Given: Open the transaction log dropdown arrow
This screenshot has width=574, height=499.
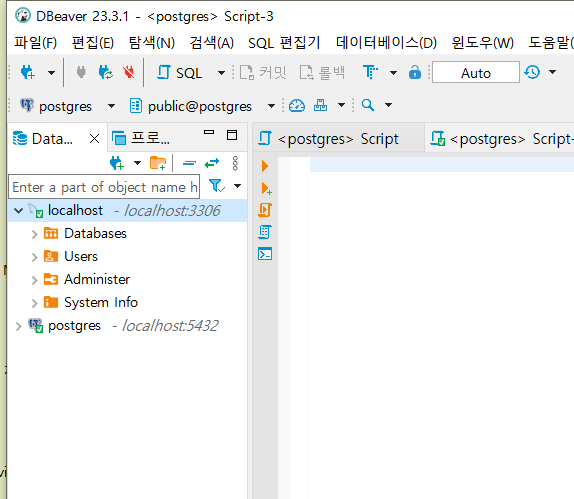Looking at the screenshot, I should point(552,72).
